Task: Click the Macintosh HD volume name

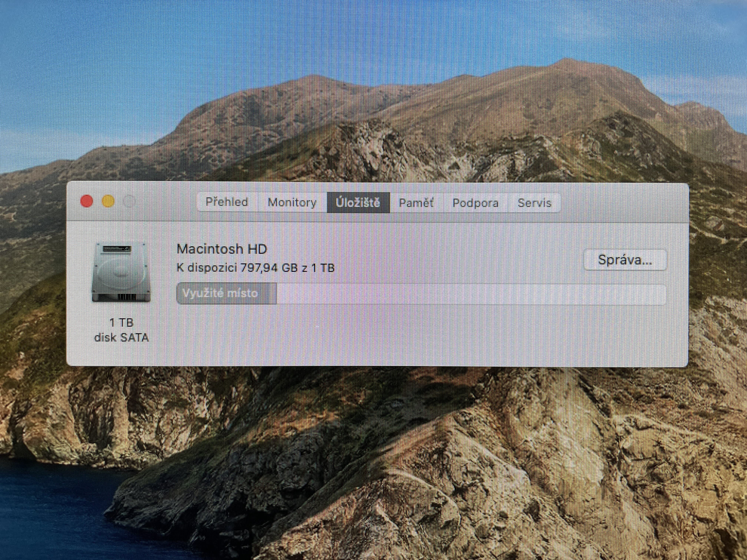Action: [222, 249]
